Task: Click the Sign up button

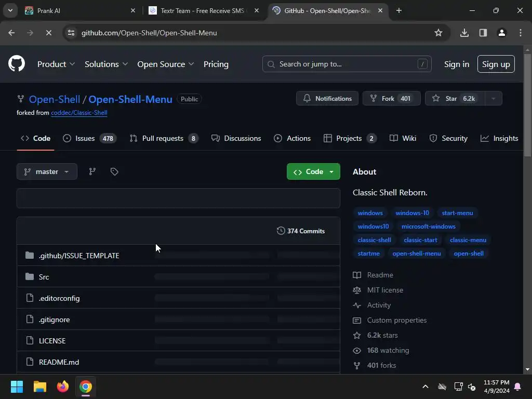Action: (x=496, y=64)
